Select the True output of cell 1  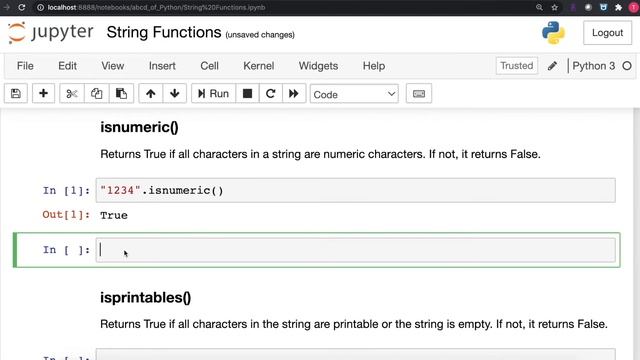pos(114,216)
